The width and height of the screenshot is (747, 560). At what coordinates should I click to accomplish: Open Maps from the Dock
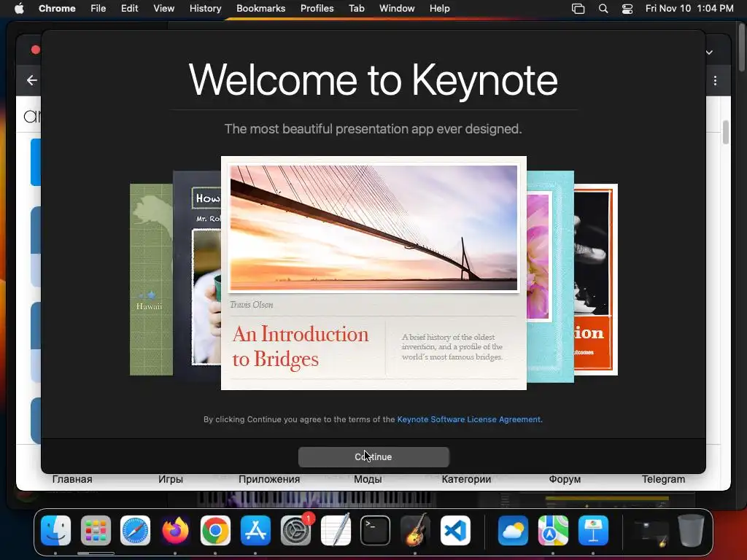[x=553, y=531]
